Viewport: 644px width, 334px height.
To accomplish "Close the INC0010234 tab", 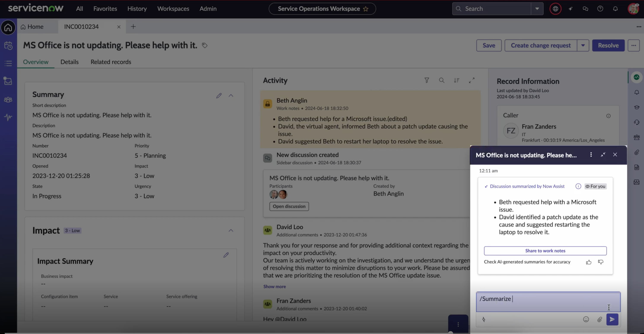I will [x=119, y=27].
